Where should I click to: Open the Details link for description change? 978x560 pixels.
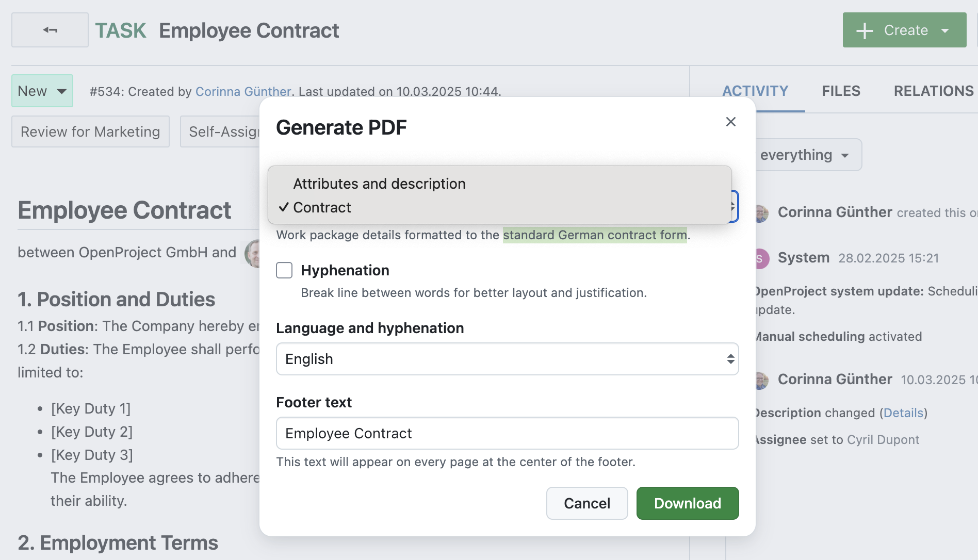[903, 413]
